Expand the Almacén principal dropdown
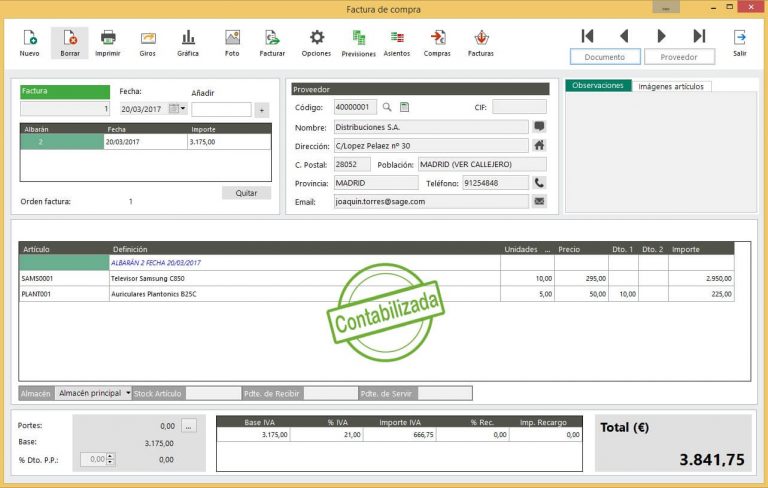This screenshot has height=488, width=768. coord(128,394)
